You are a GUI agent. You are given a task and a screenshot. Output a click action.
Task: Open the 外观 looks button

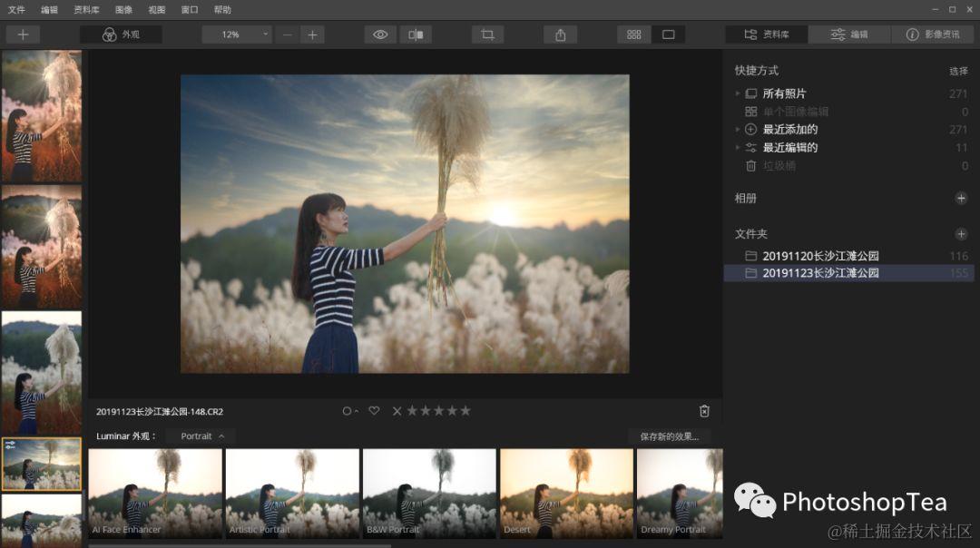click(122, 34)
